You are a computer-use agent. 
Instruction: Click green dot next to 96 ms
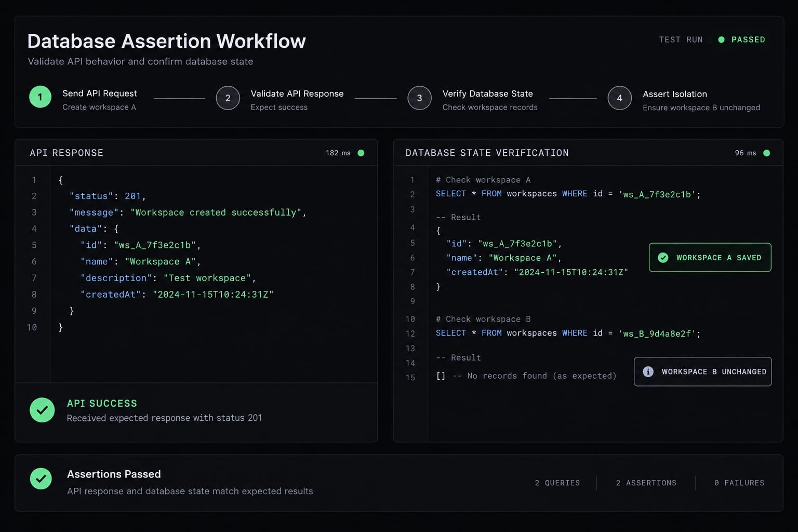coord(766,153)
